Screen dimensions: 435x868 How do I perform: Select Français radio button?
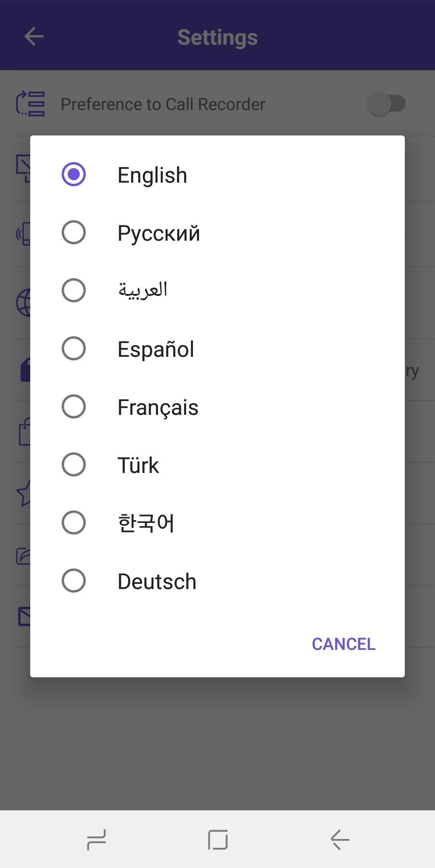tap(74, 407)
